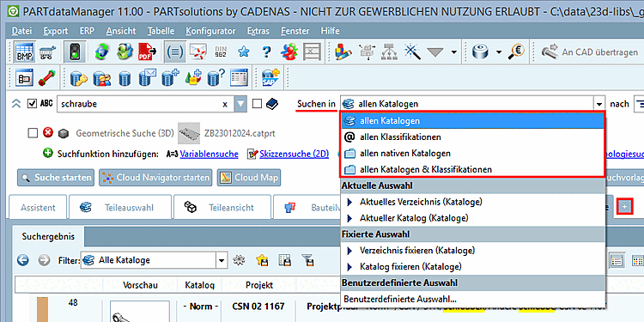Click the Suche starten button

tap(57, 178)
